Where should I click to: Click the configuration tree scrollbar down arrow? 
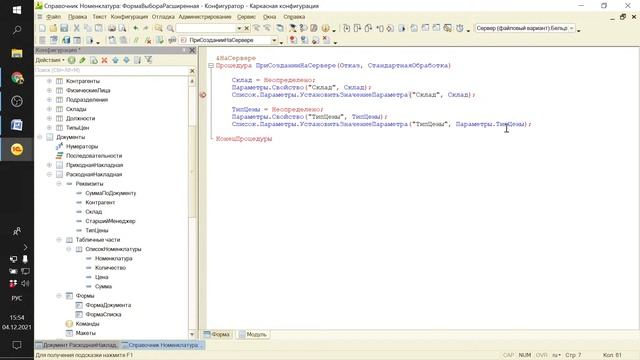[192, 334]
